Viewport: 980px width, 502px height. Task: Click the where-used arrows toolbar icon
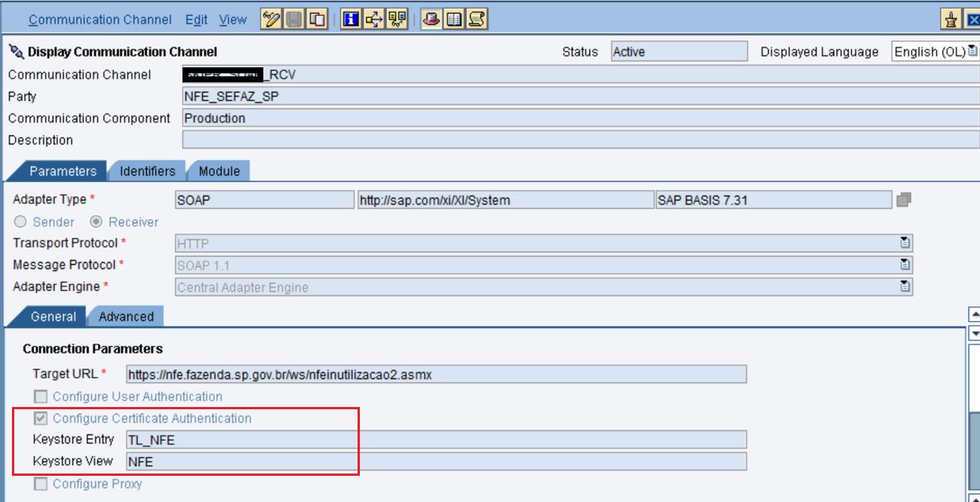373,19
